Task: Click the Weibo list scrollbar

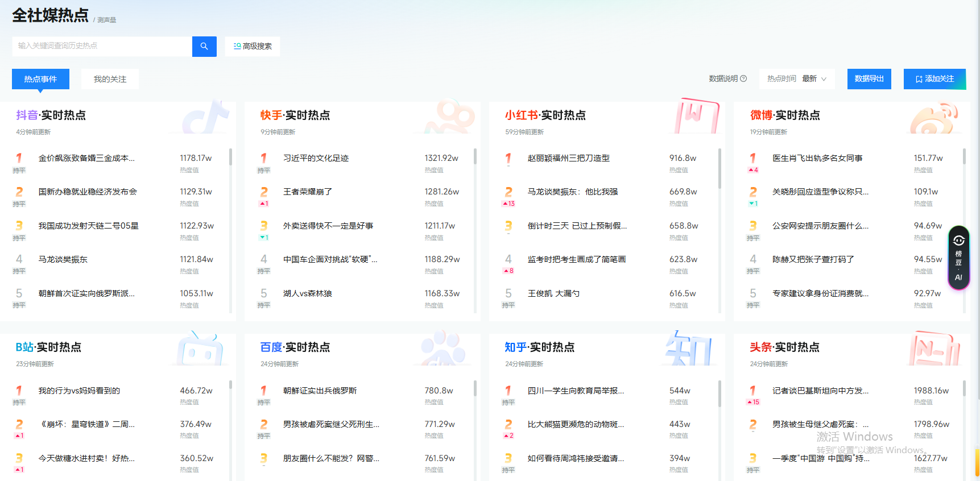Action: 964,157
